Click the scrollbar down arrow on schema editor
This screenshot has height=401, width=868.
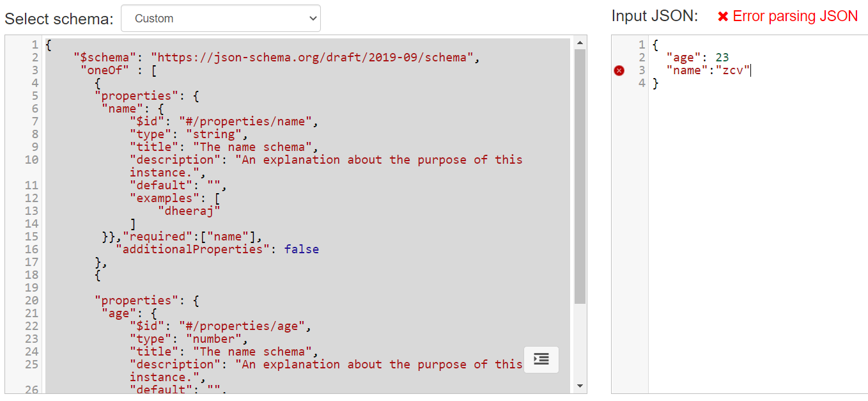pyautogui.click(x=580, y=385)
